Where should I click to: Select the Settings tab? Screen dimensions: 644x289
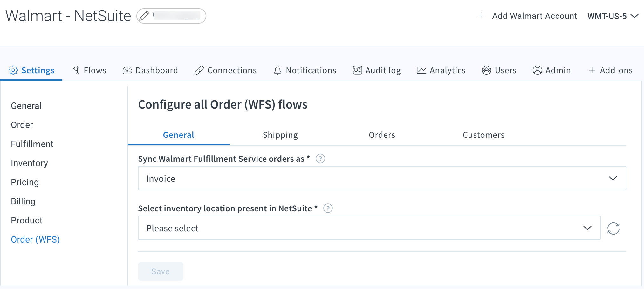31,70
